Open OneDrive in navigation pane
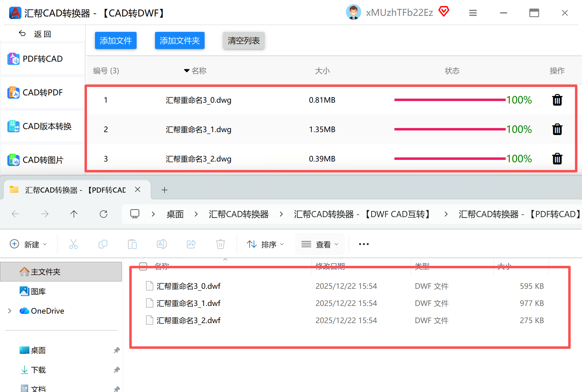The height and width of the screenshot is (392, 582). tap(42, 311)
